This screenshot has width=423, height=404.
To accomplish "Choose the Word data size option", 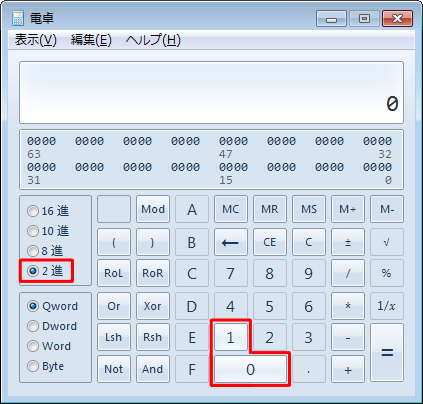I will pos(49,346).
